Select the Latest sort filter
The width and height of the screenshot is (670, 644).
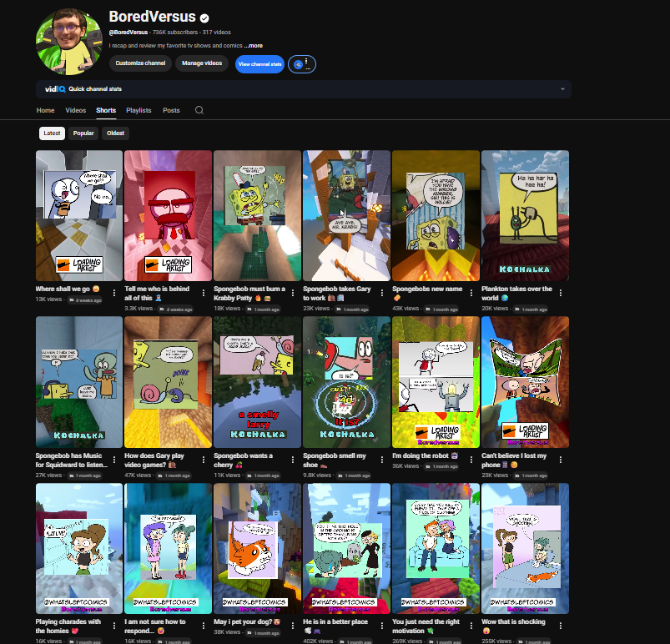[52, 133]
